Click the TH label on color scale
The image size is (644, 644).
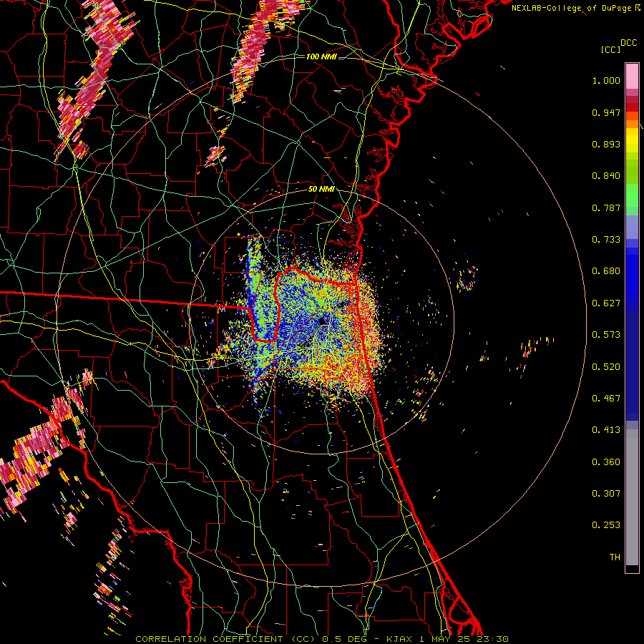[615, 557]
